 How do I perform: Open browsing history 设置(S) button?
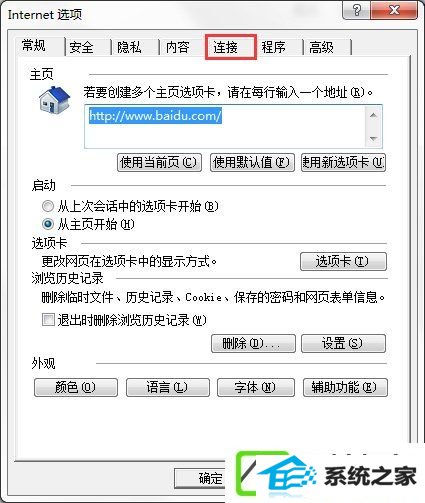coord(343,343)
